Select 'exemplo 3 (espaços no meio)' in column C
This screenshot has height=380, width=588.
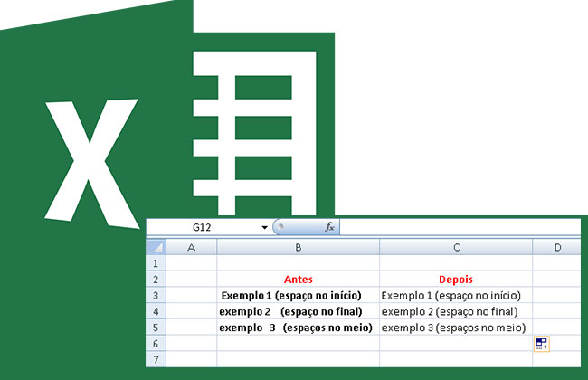pyautogui.click(x=456, y=328)
